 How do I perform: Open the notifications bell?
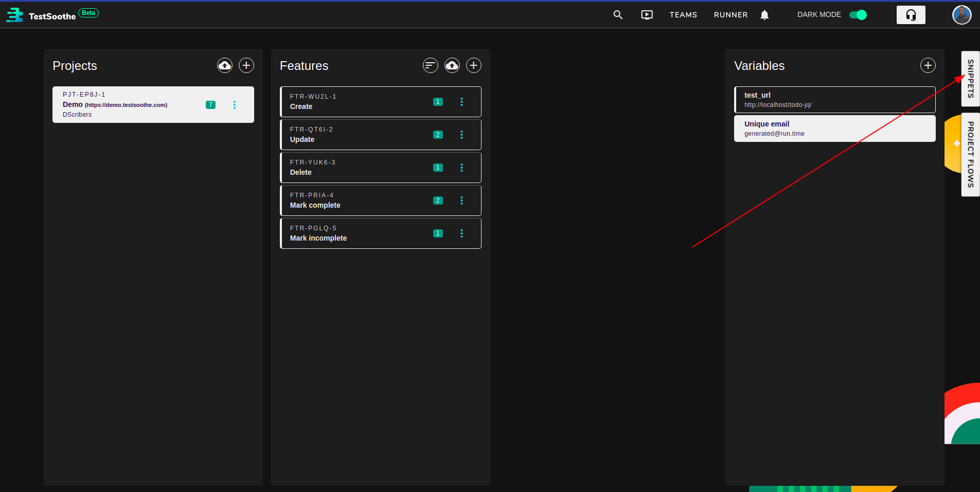(764, 15)
